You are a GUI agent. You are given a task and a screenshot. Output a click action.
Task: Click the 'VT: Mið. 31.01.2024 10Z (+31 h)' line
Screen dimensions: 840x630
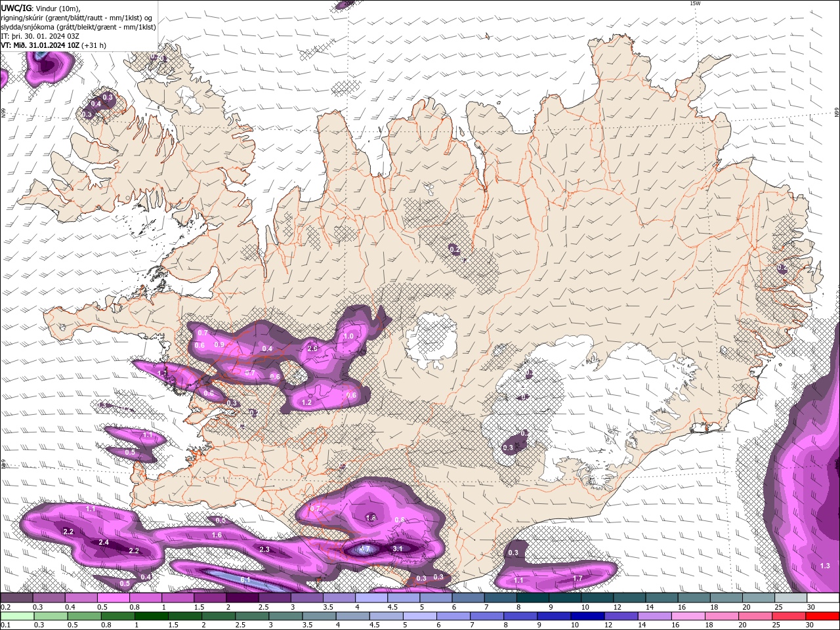tap(54, 45)
